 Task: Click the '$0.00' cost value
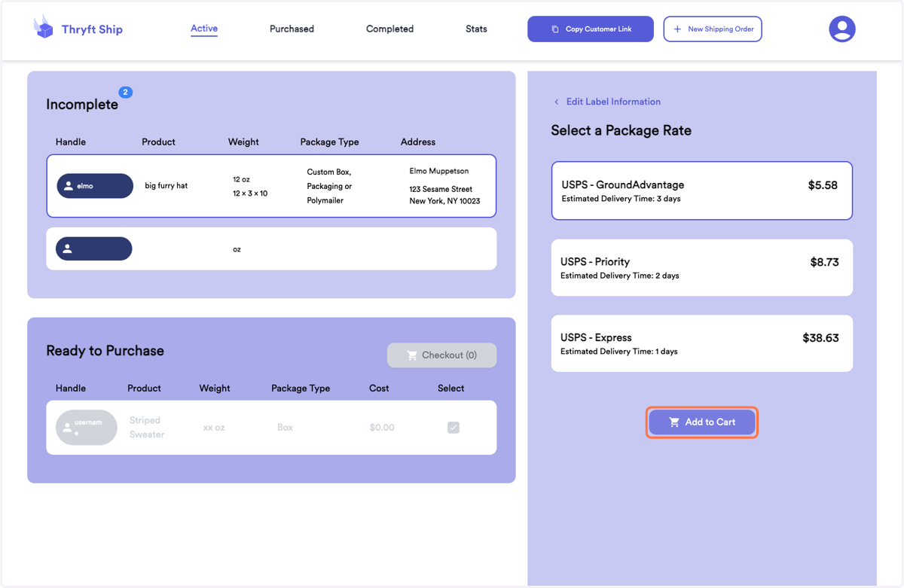coord(382,428)
